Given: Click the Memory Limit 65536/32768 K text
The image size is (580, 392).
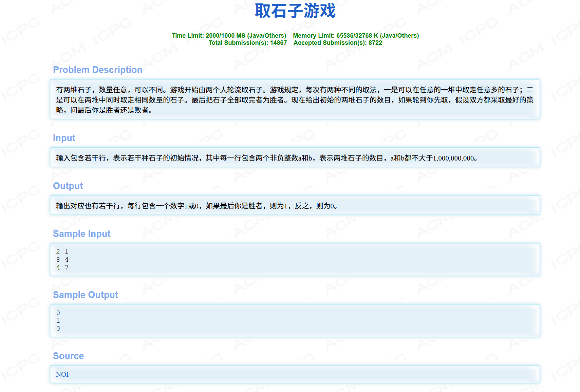Looking at the screenshot, I should point(356,36).
